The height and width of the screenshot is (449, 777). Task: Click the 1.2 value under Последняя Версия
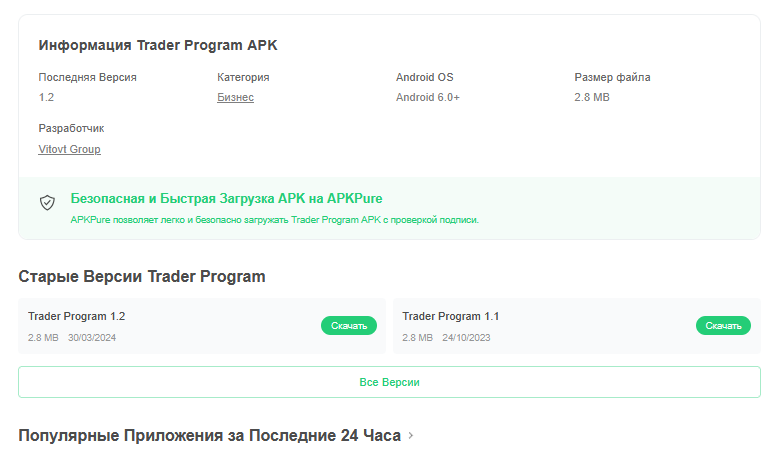(46, 97)
